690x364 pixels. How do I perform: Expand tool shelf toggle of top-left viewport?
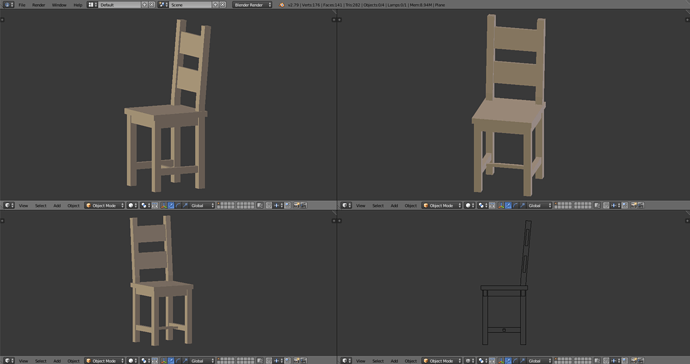coord(2,19)
